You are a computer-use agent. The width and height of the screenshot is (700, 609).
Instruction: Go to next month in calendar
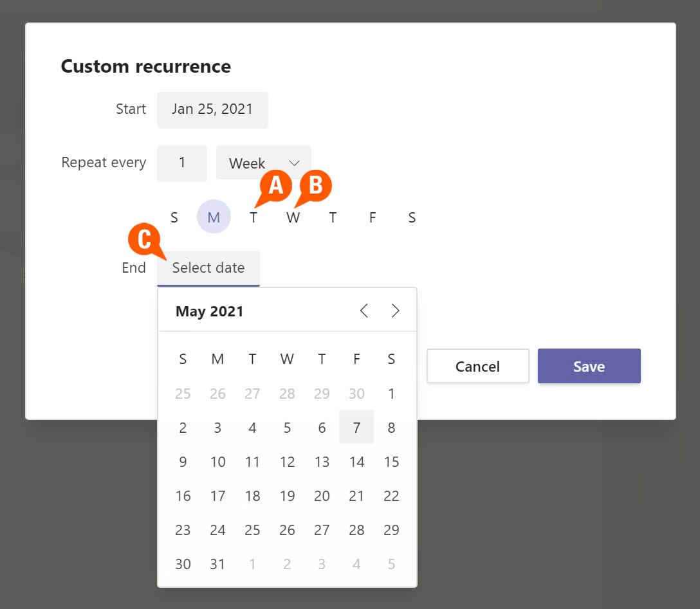(x=395, y=311)
